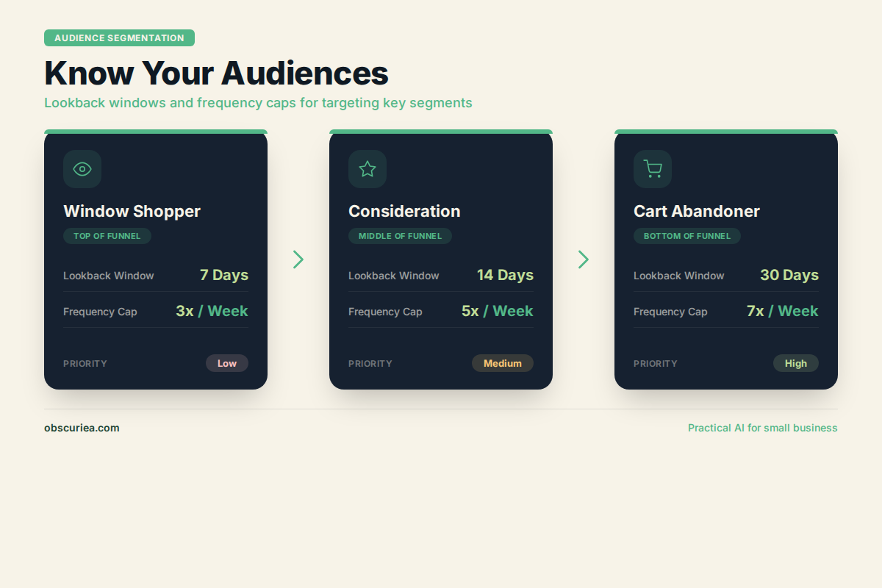Click the Consideration card title
Screen dimensions: 882x588
404,212
